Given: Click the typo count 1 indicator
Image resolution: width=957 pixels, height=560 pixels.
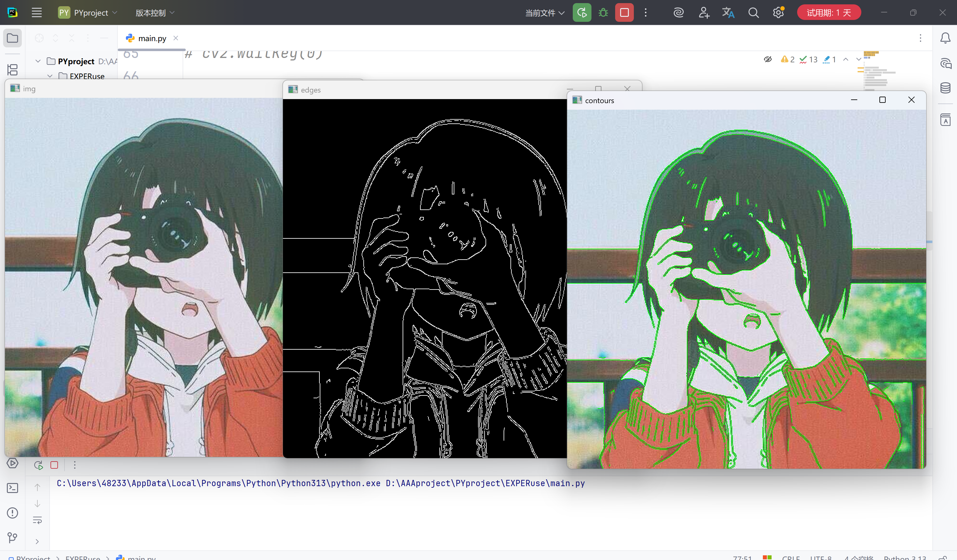Looking at the screenshot, I should click(x=830, y=59).
